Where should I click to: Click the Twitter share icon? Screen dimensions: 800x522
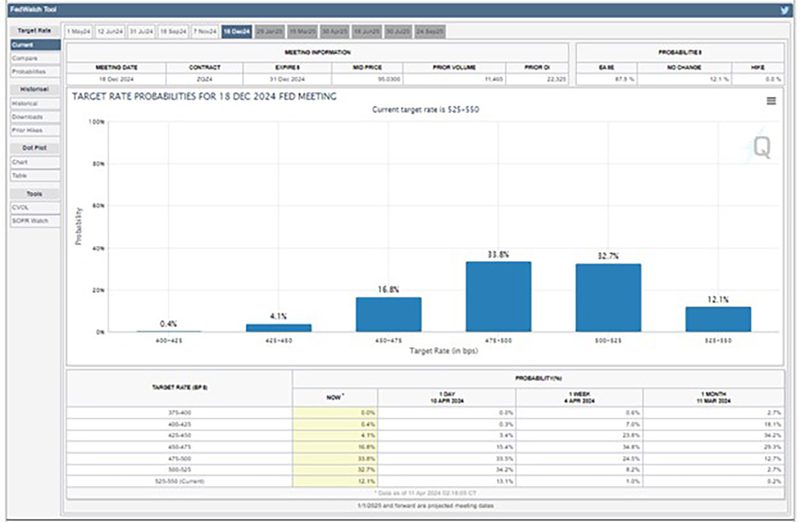click(x=785, y=9)
